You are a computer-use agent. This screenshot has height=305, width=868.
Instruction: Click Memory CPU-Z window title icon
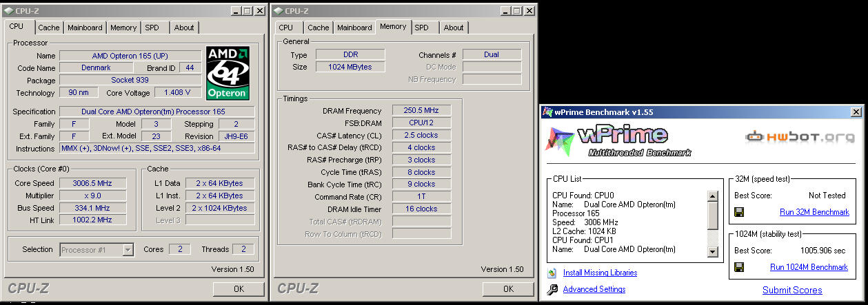pyautogui.click(x=277, y=10)
